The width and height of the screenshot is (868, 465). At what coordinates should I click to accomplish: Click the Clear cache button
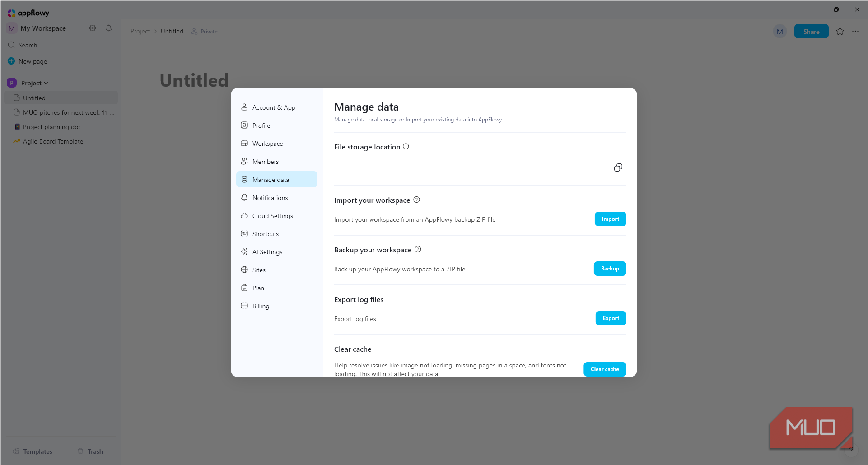[x=605, y=369]
